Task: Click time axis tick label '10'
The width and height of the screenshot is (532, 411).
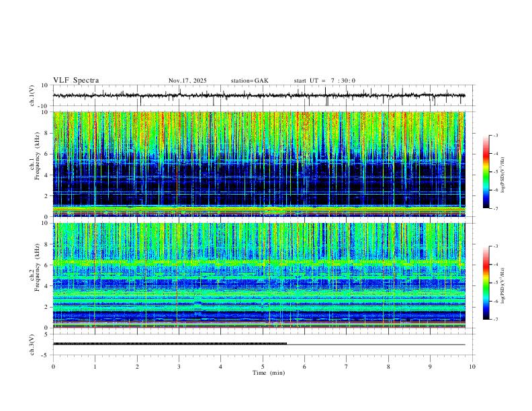Action: 472,367
